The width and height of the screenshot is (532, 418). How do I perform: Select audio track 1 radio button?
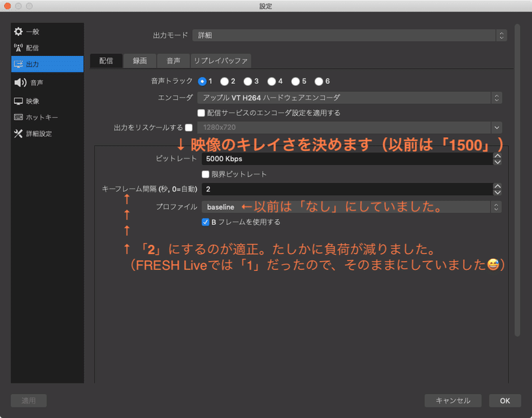click(x=202, y=81)
